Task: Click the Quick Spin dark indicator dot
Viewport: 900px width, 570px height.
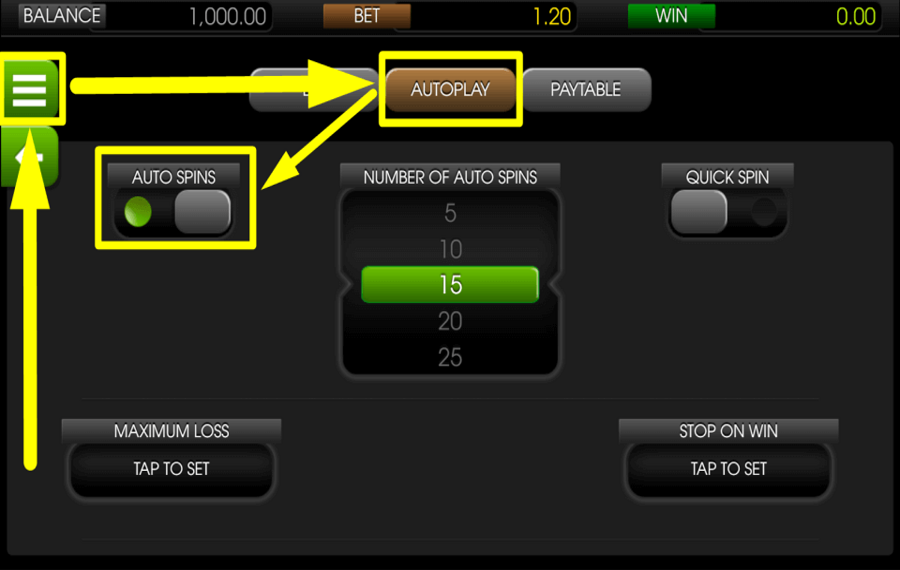Action: point(764,212)
